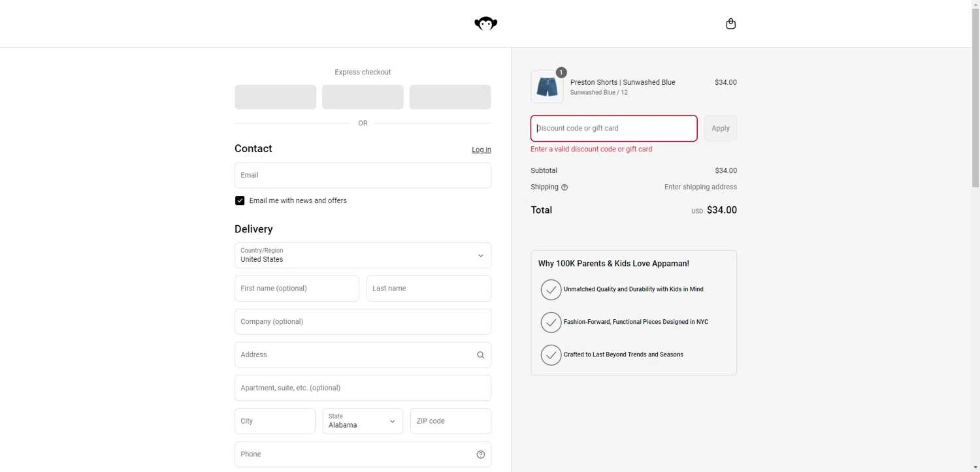980x472 pixels.
Task: Click checkmark icon beside Unmatched Quality
Action: (551, 289)
